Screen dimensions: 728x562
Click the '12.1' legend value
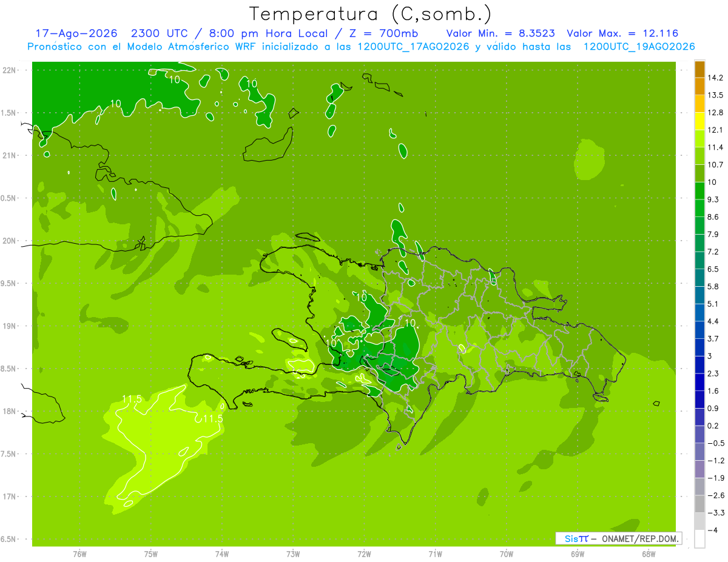[715, 130]
